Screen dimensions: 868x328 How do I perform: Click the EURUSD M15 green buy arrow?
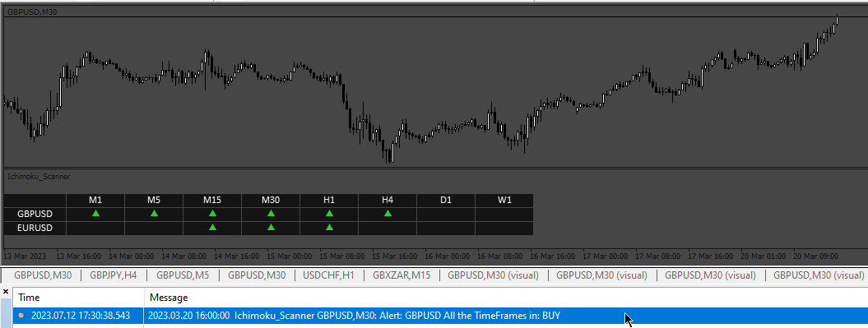pyautogui.click(x=212, y=228)
